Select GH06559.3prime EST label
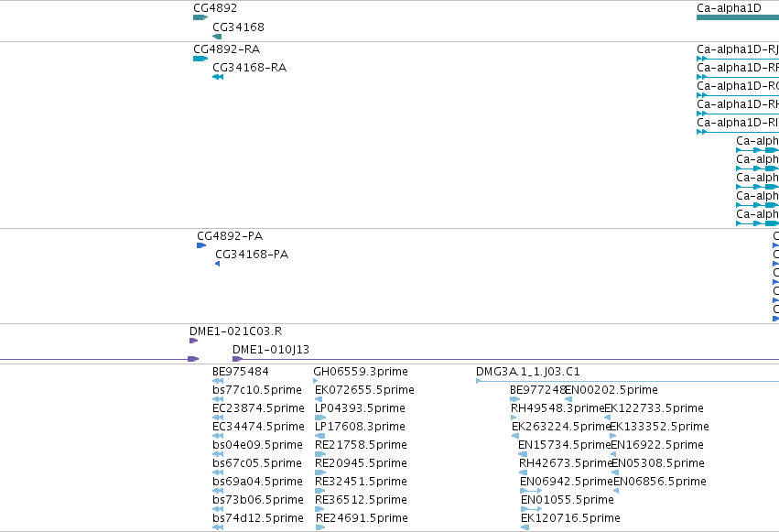 pyautogui.click(x=361, y=371)
